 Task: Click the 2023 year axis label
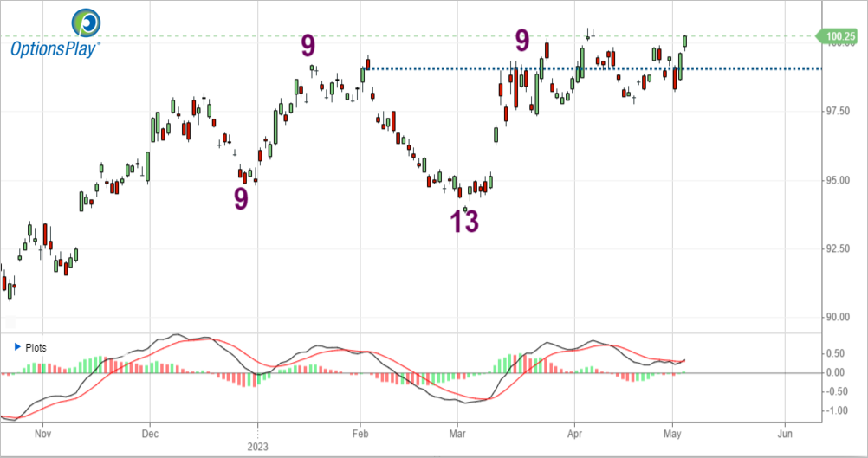257,446
